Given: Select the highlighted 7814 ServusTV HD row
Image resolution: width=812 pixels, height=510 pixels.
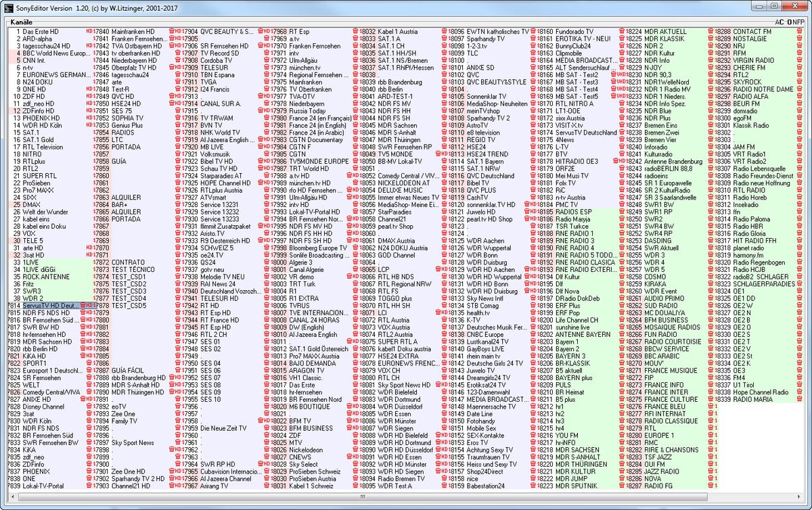Looking at the screenshot, I should [51, 305].
